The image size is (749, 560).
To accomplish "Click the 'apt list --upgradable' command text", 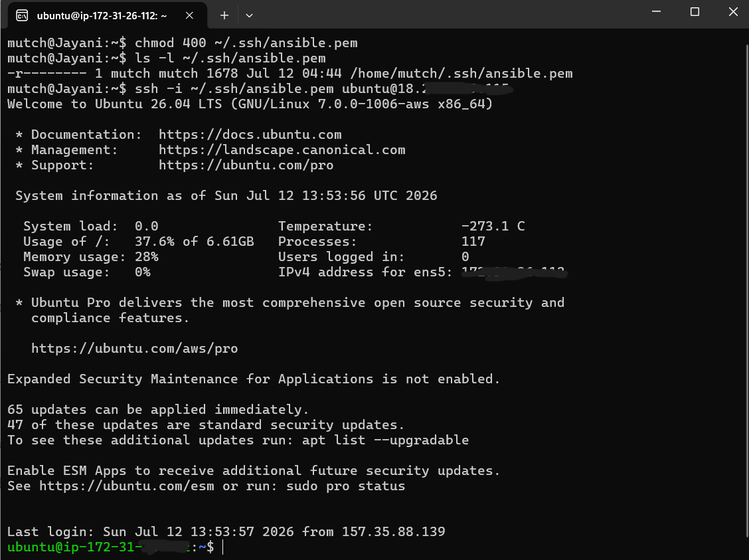I will click(x=385, y=440).
